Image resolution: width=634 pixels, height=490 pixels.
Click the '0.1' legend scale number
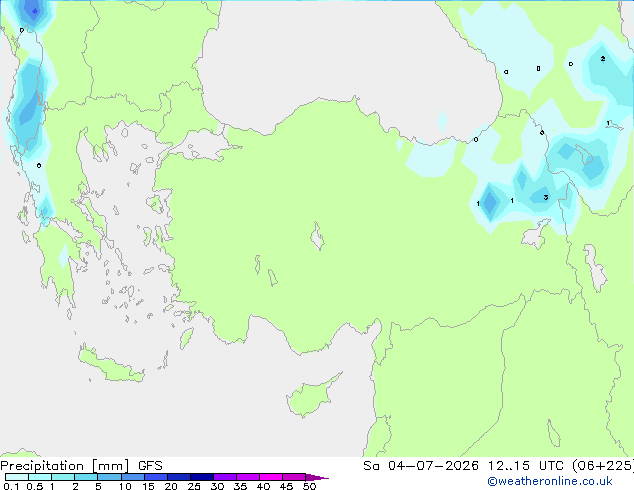(11, 486)
